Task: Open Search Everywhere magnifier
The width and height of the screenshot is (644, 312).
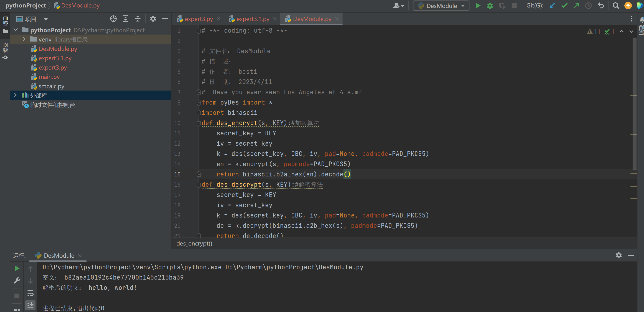Action: [x=616, y=6]
